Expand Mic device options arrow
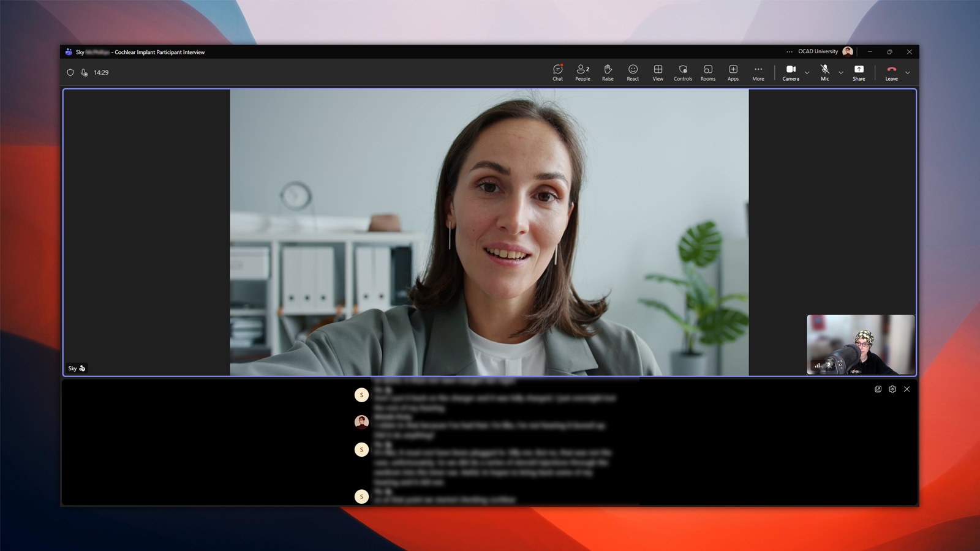This screenshot has height=551, width=980. pyautogui.click(x=841, y=73)
